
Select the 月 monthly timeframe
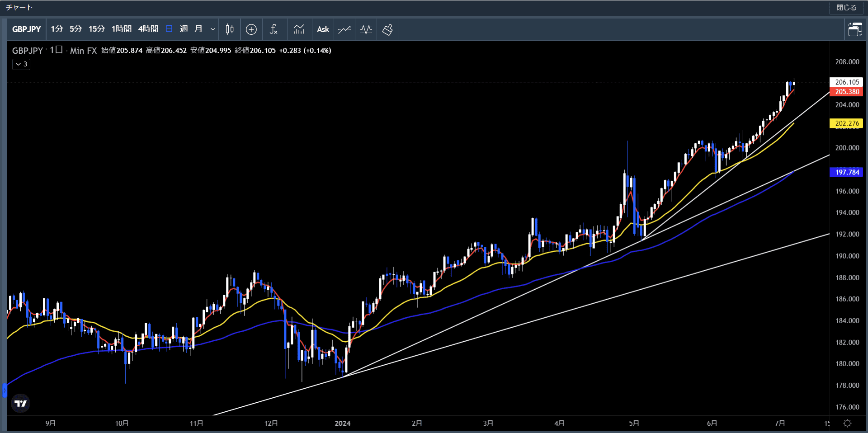coord(198,29)
